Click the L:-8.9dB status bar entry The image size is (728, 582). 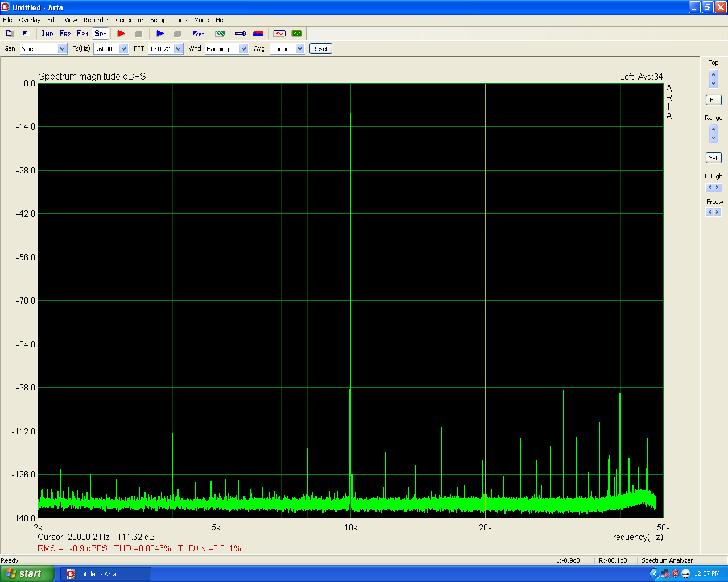pos(568,560)
